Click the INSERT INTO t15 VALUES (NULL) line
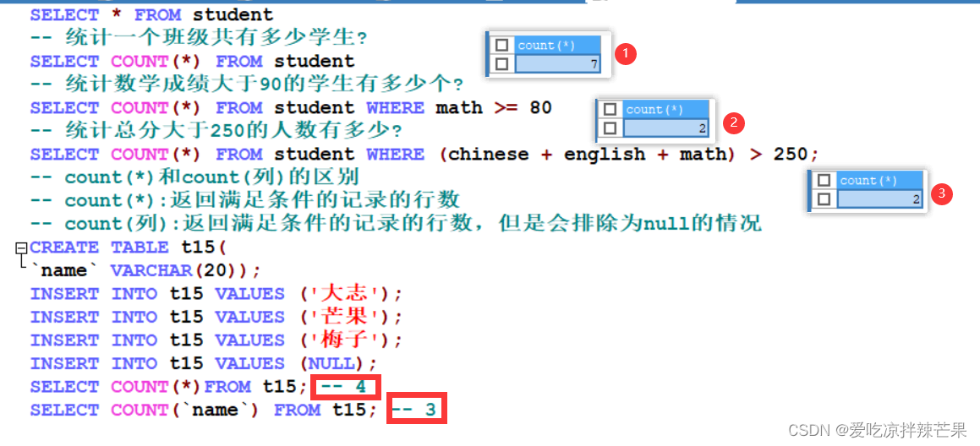This screenshot has width=980, height=446. pyautogui.click(x=205, y=363)
